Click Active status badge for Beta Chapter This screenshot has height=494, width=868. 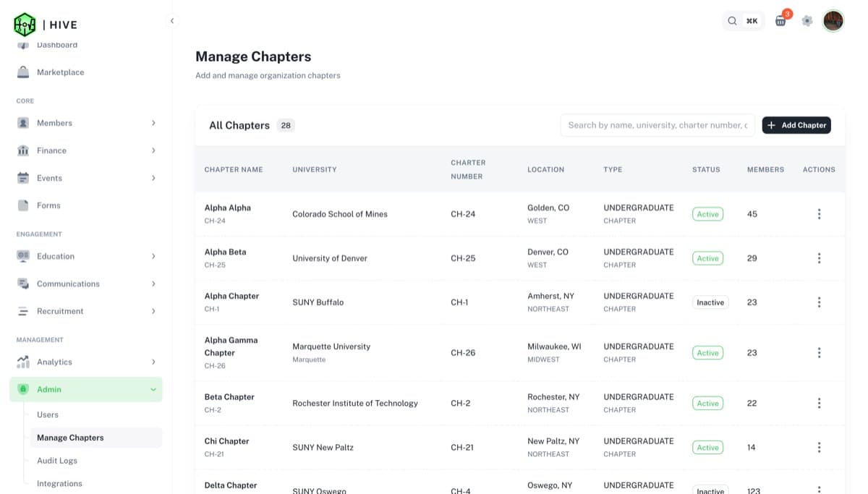pyautogui.click(x=707, y=404)
